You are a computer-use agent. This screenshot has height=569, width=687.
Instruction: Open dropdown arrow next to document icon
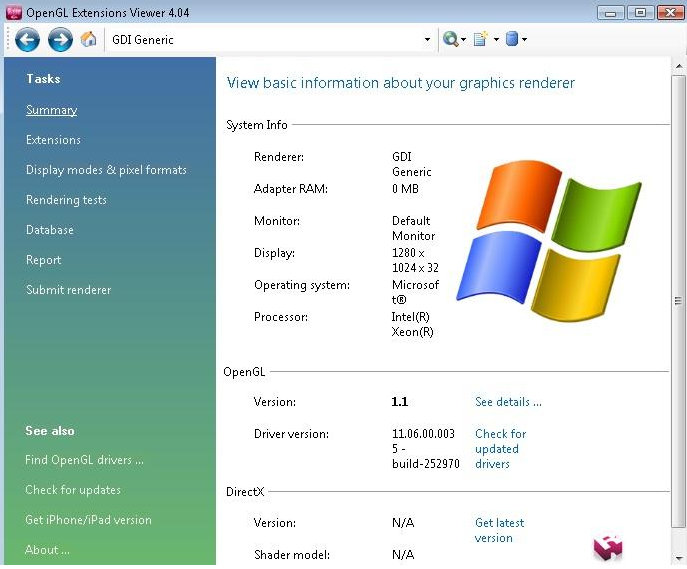click(496, 39)
